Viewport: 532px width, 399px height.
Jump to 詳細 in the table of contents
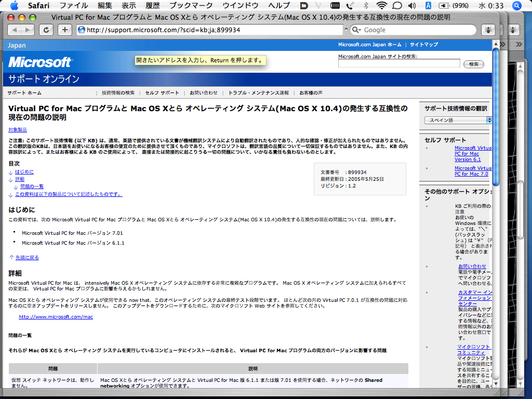[20, 179]
